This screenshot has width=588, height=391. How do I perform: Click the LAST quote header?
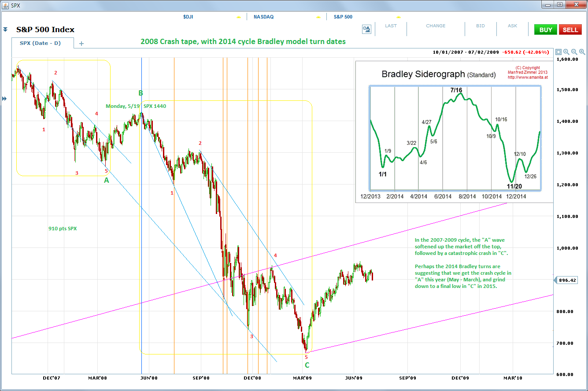pos(391,26)
